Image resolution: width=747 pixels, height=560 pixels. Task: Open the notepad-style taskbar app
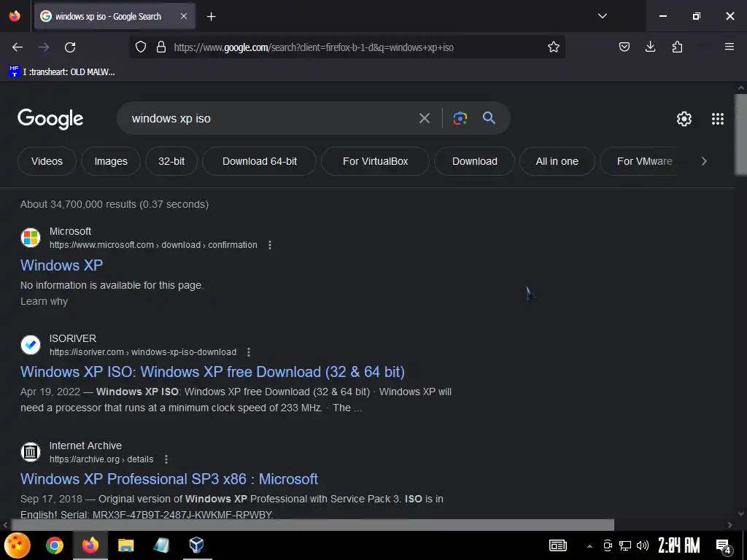pyautogui.click(x=161, y=545)
